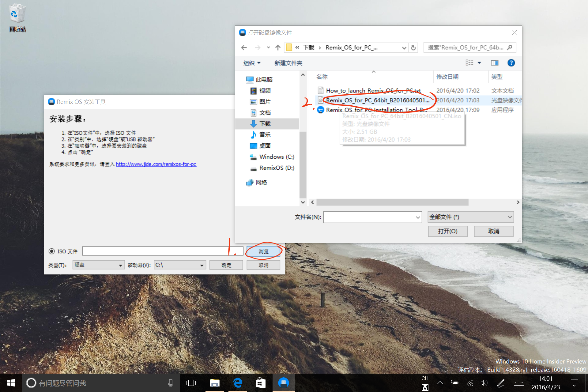Open Windows Start menu
The height and width of the screenshot is (392, 588).
(x=11, y=383)
